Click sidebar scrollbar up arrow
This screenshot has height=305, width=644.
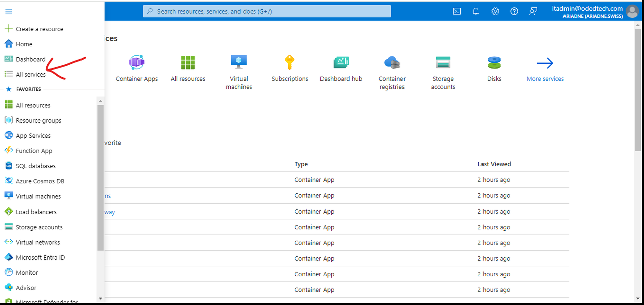[x=100, y=101]
